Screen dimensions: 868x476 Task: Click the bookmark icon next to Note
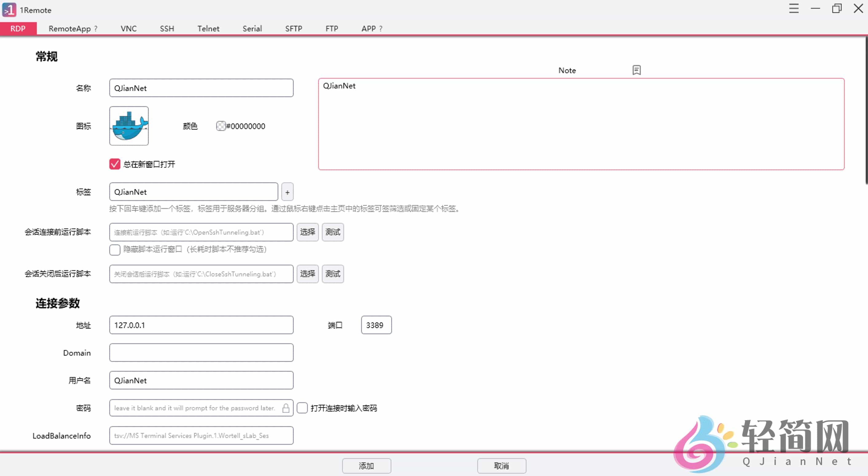(x=636, y=70)
